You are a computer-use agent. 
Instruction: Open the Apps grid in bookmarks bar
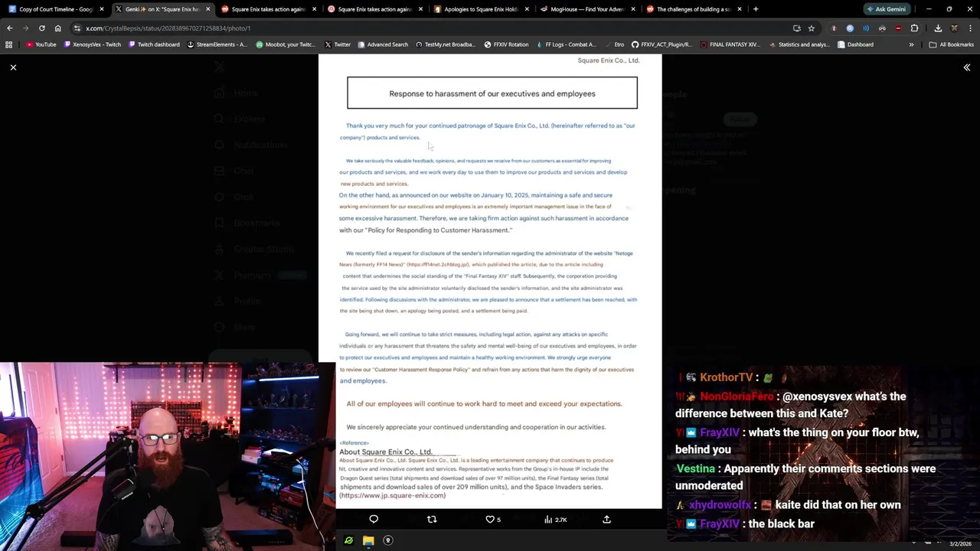tap(9, 44)
